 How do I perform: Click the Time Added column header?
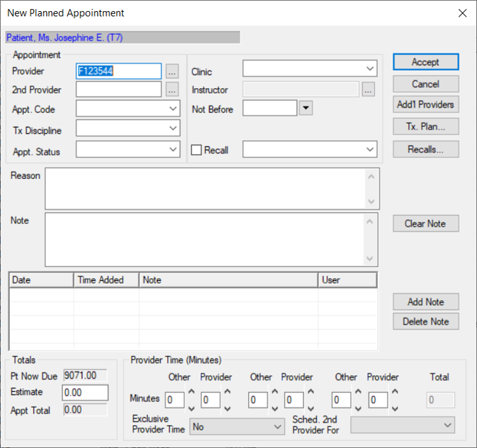coord(105,280)
